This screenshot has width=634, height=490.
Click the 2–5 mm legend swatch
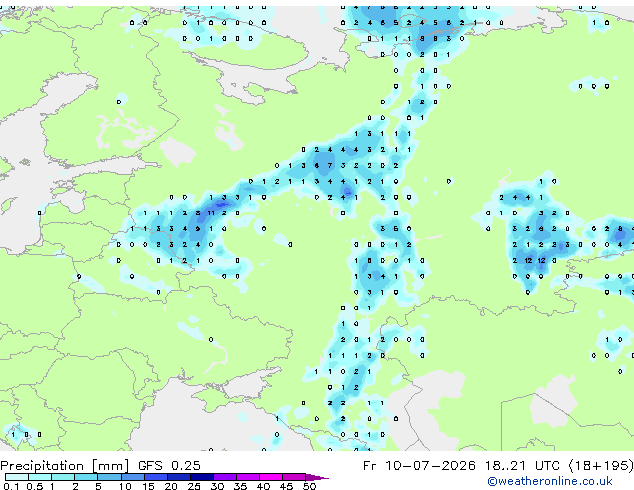pyautogui.click(x=86, y=477)
